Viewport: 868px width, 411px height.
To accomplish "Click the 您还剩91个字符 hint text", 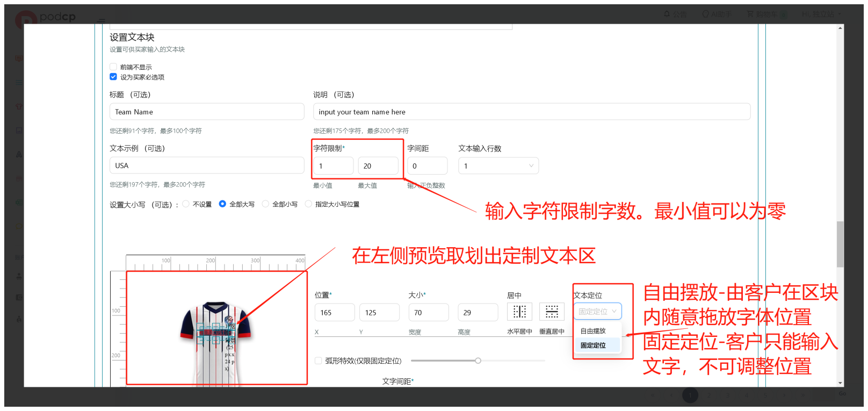I will (x=156, y=131).
